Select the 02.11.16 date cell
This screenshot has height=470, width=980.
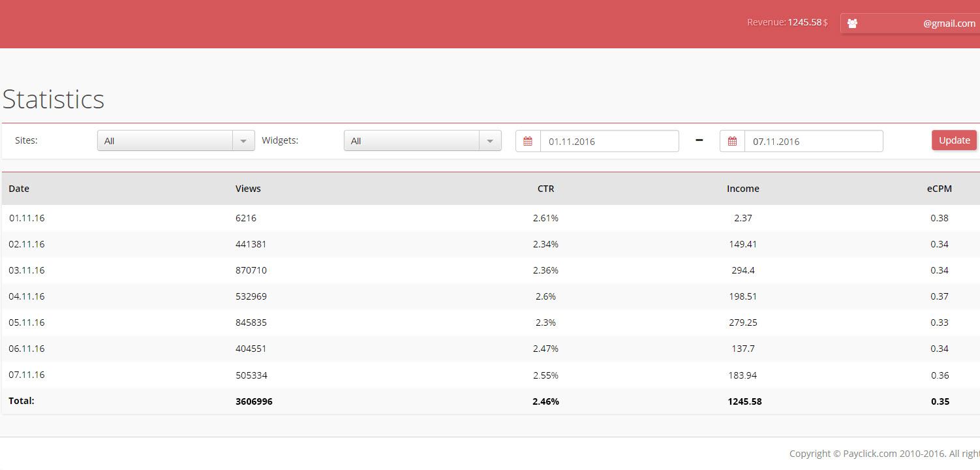[x=27, y=244]
